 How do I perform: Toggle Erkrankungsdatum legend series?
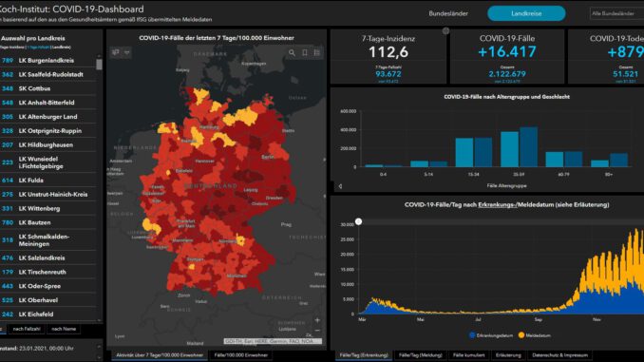coord(491,335)
